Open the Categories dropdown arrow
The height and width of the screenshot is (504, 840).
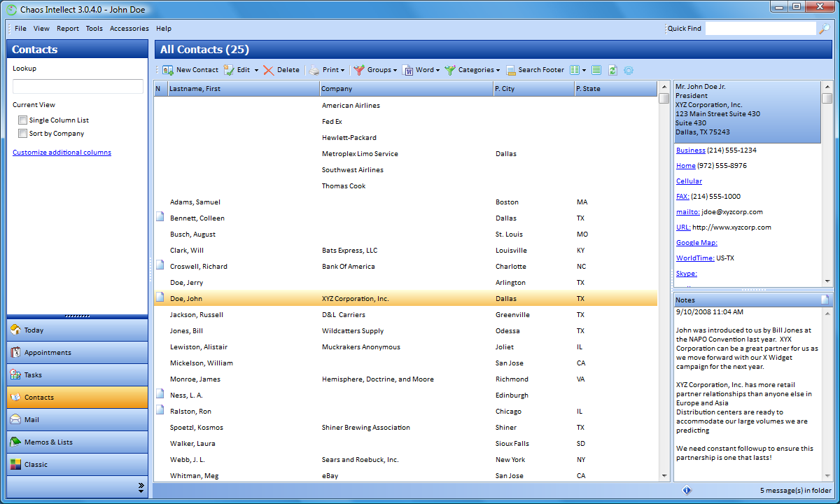pos(498,71)
